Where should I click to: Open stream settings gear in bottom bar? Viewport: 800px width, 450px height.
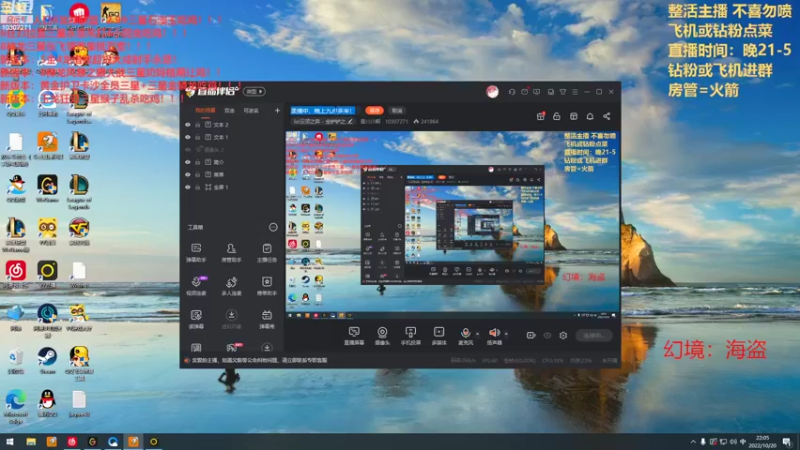[563, 335]
